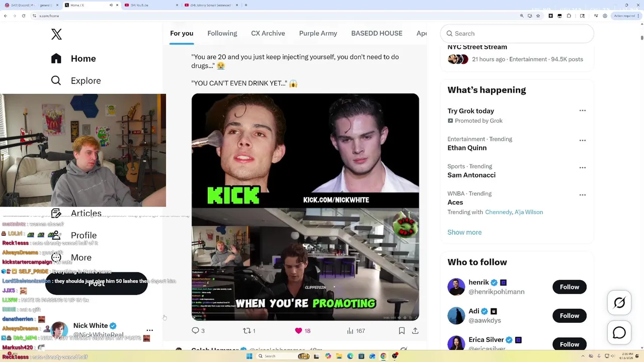Open the Windows Start menu
Image resolution: width=644 pixels, height=362 pixels.
pos(249,356)
